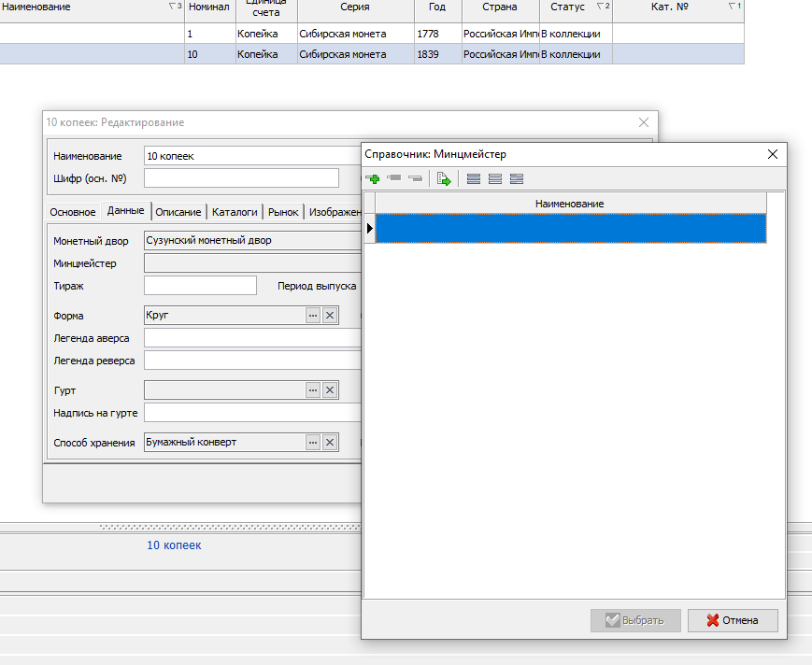Export the directory list with green arrow icon
This screenshot has height=665, width=812.
pos(444,179)
